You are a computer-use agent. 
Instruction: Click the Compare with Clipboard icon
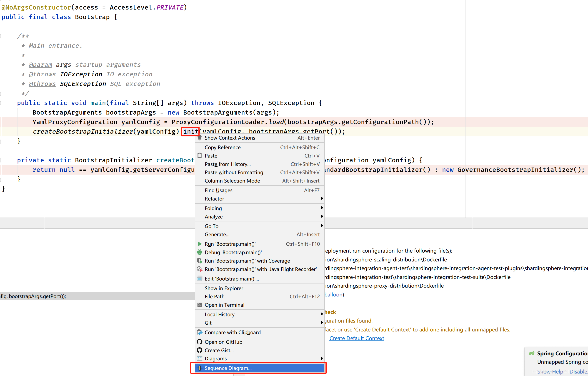[x=200, y=332]
